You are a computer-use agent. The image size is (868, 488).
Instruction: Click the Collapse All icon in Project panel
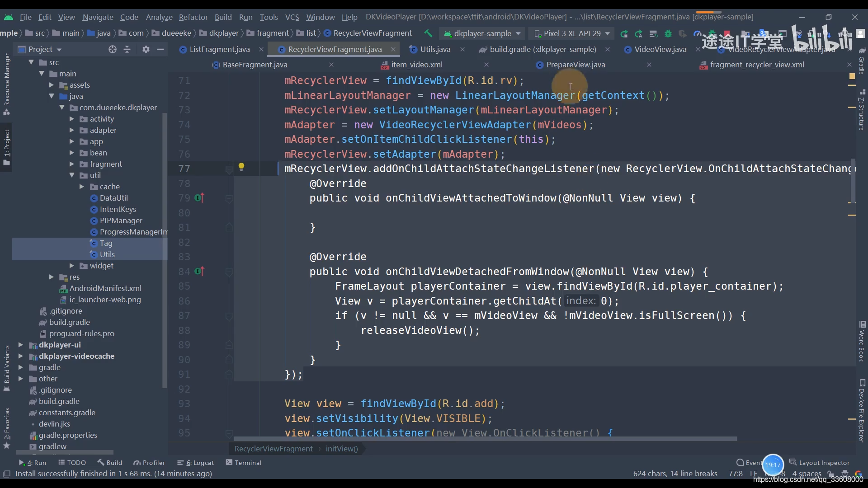pos(127,49)
